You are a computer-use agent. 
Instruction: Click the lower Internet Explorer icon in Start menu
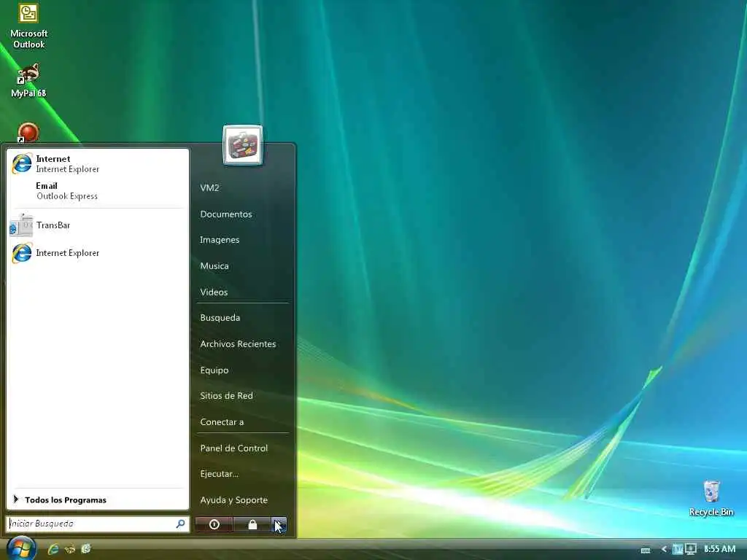pyautogui.click(x=22, y=253)
